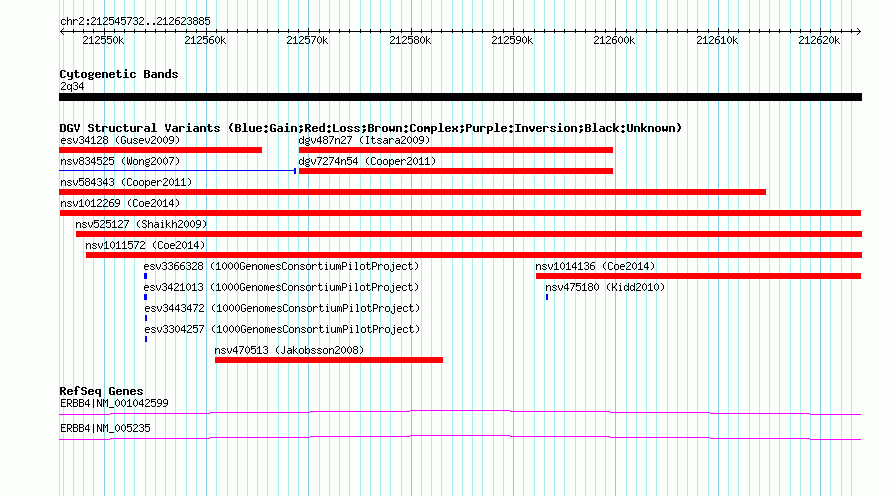Viewport: 890px width, 496px height.
Task: Click the 212580k ruler tick label
Action: click(x=410, y=40)
